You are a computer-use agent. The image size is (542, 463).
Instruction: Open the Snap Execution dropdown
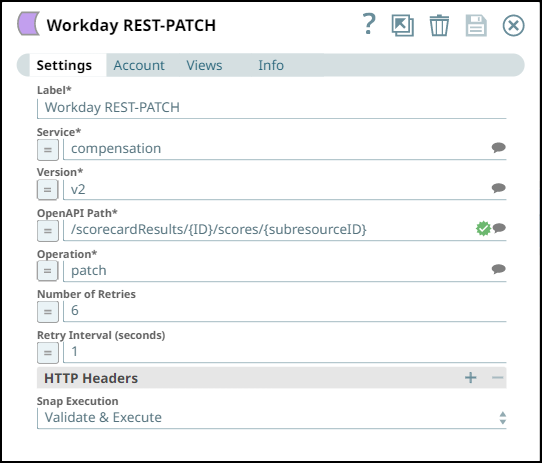coord(271,418)
